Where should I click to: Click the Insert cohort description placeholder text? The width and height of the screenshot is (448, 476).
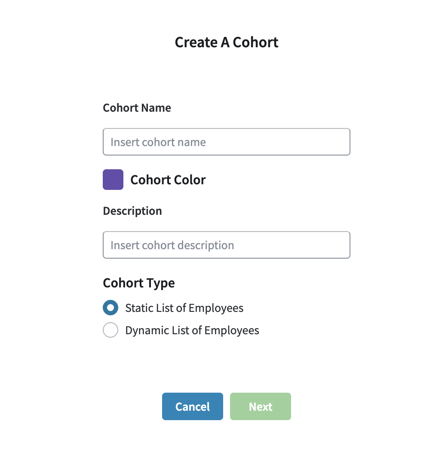(x=172, y=245)
